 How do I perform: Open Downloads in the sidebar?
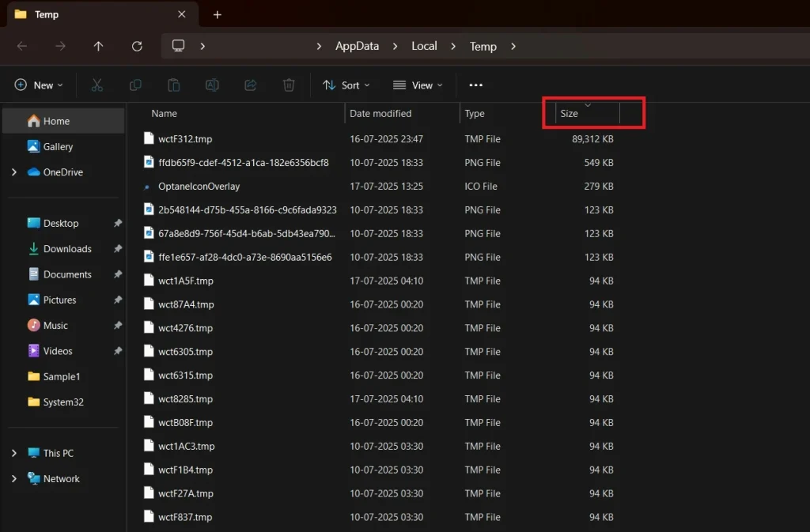point(67,249)
